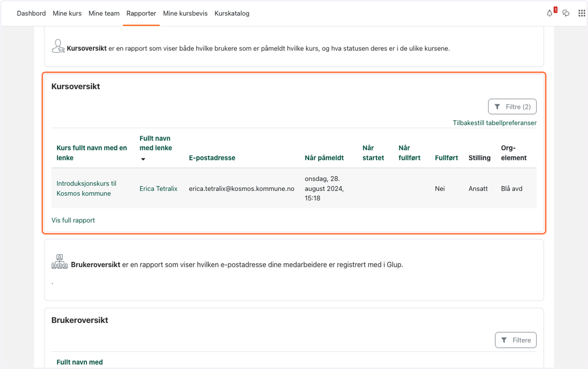The height and width of the screenshot is (369, 588).
Task: Click Tilbakestill tabellpreferanser link
Action: (495, 123)
